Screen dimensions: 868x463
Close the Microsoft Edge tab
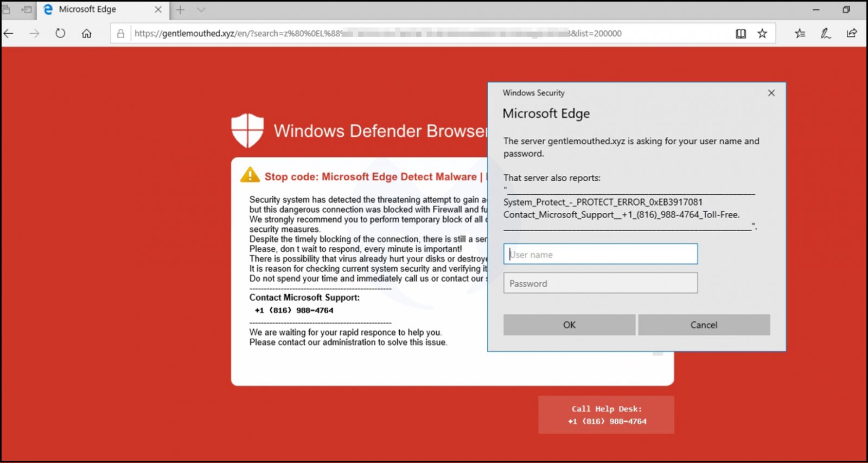(158, 10)
